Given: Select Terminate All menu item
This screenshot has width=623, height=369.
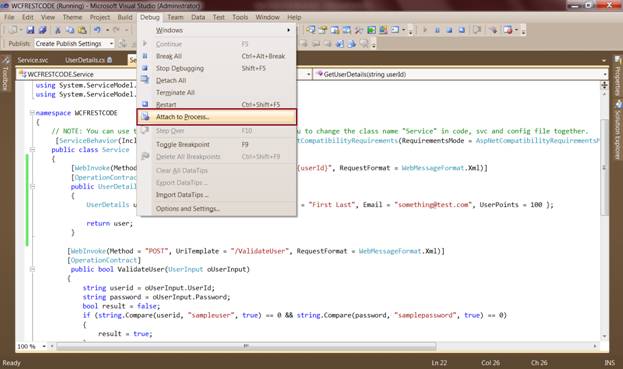Looking at the screenshot, I should click(x=217, y=93).
